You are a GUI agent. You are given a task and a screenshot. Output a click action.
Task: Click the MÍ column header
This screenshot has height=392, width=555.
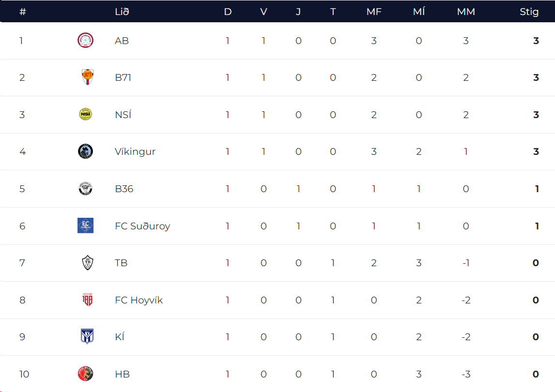click(419, 12)
